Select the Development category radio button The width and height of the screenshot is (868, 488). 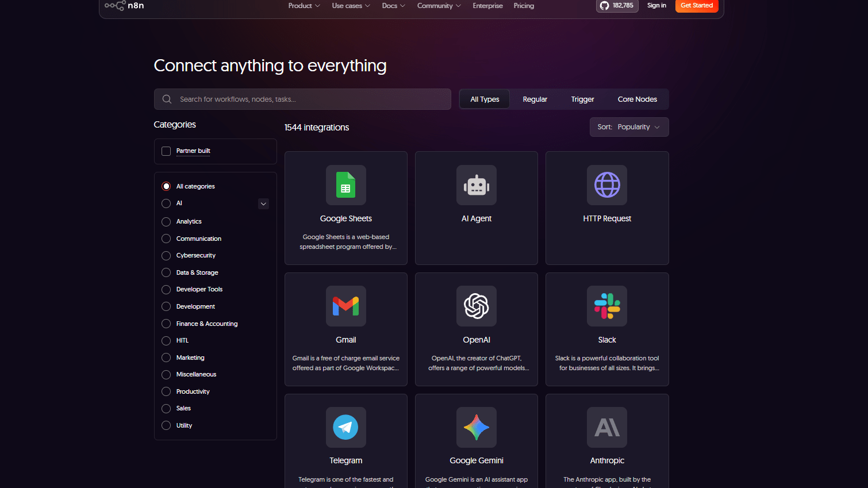pyautogui.click(x=166, y=306)
